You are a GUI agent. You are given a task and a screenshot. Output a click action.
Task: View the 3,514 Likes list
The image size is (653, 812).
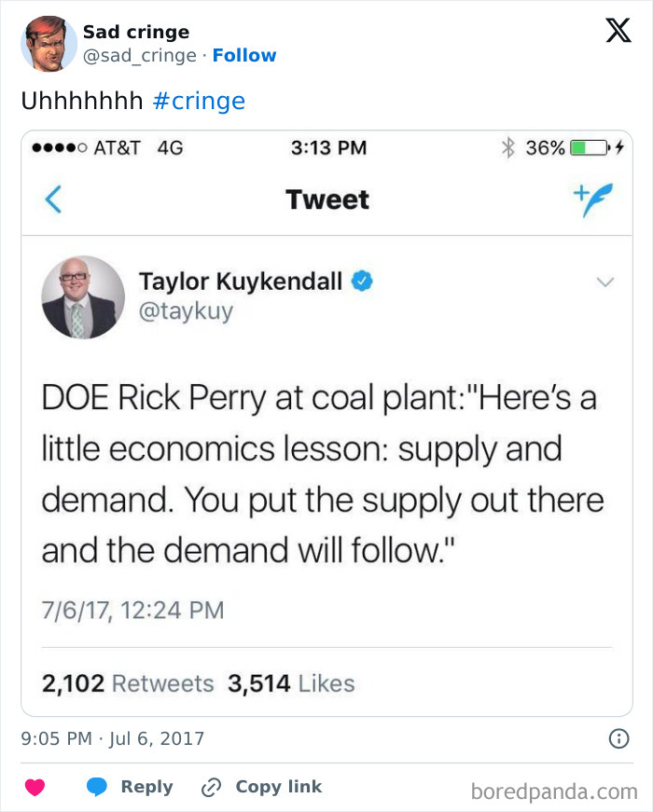[291, 683]
